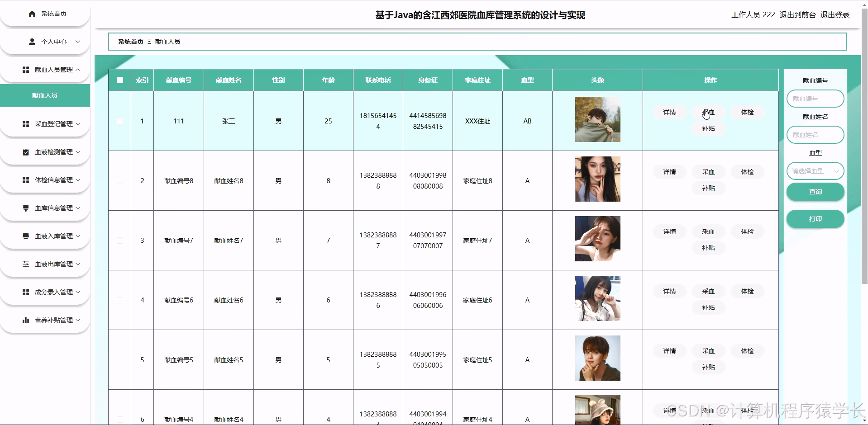The image size is (868, 425).
Task: Click the person icon for 个人中心
Action: [x=32, y=42]
